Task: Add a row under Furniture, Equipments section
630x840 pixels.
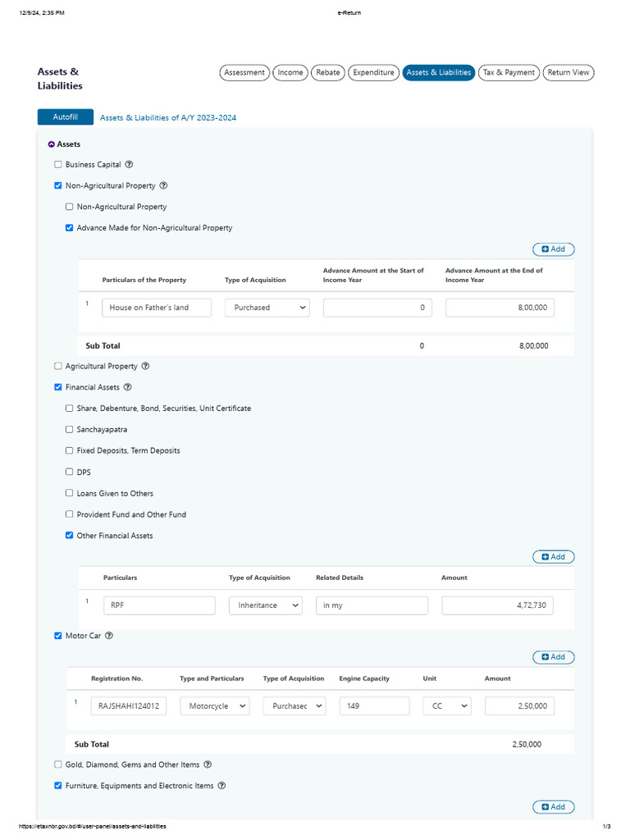Action: click(x=554, y=807)
